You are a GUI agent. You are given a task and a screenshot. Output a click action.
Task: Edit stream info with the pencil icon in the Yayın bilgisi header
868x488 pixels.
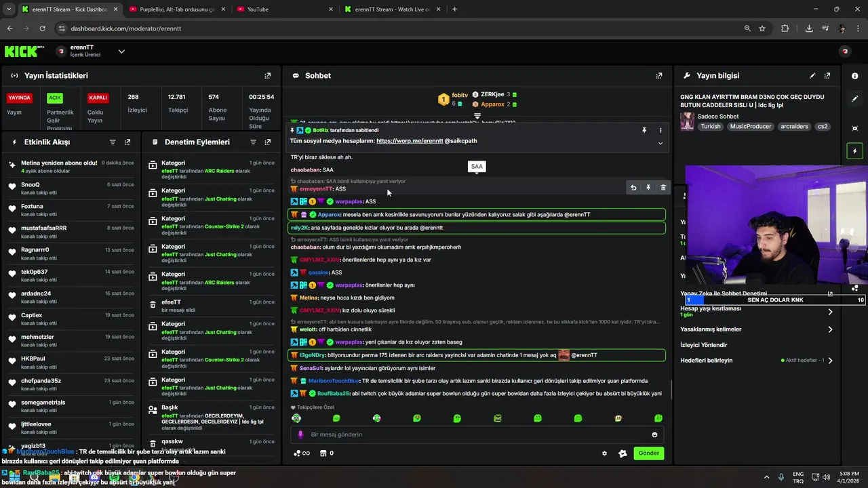812,76
